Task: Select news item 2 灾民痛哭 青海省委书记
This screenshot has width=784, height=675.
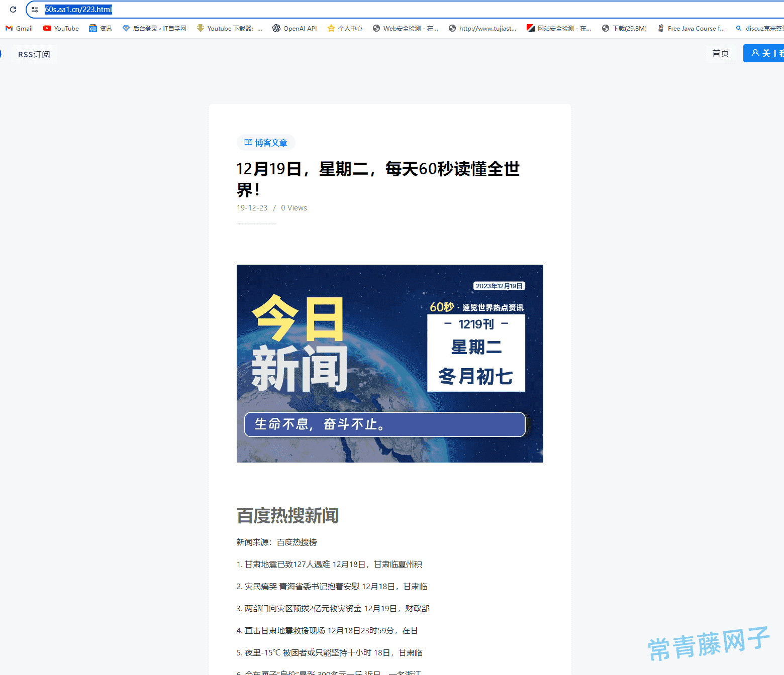Action: (332, 587)
